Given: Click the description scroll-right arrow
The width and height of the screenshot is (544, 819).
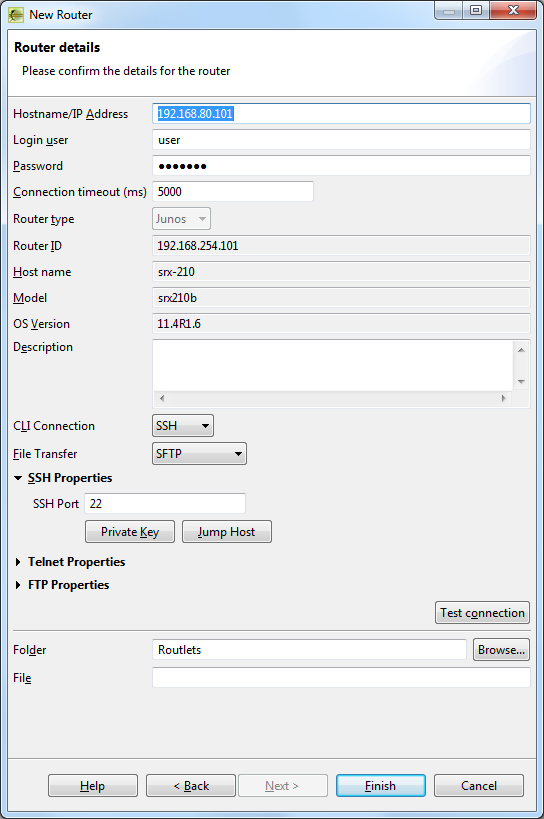Looking at the screenshot, I should point(503,399).
